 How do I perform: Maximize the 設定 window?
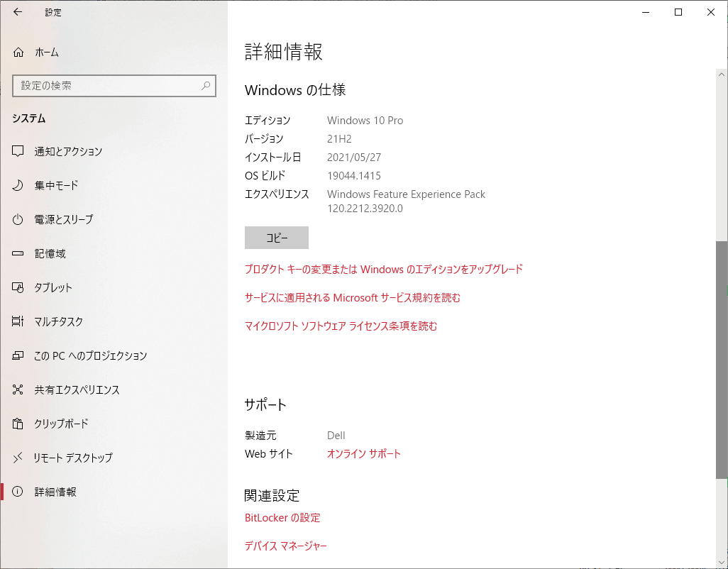678,12
